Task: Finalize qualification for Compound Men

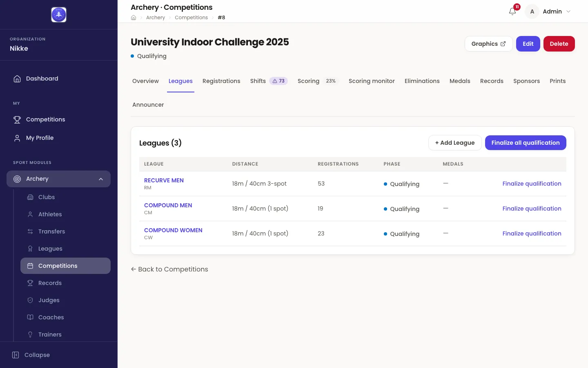Action: [532, 209]
